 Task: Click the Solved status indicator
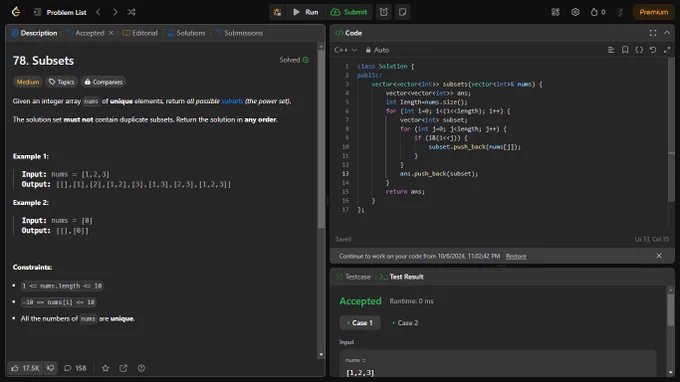294,60
